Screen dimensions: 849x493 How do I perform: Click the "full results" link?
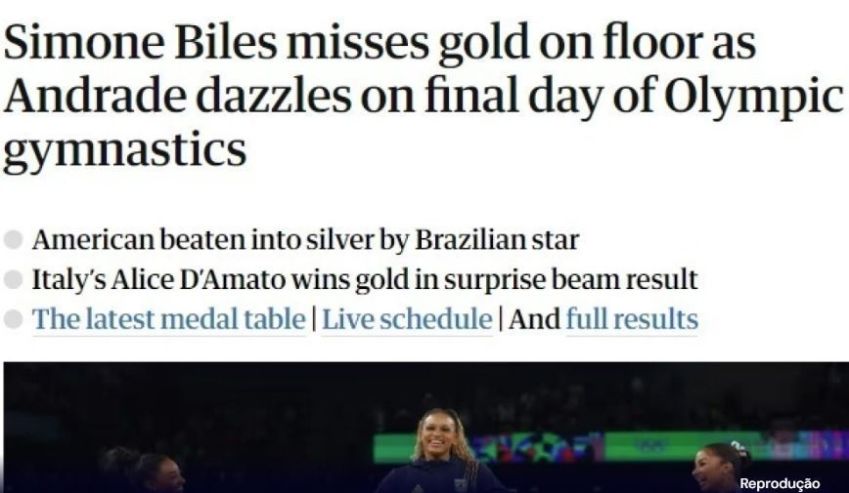632,320
